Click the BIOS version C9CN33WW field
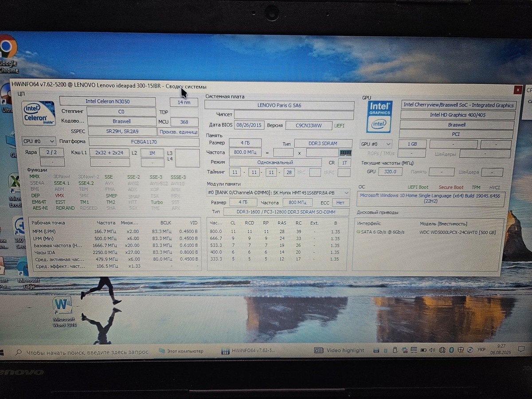 [x=309, y=125]
